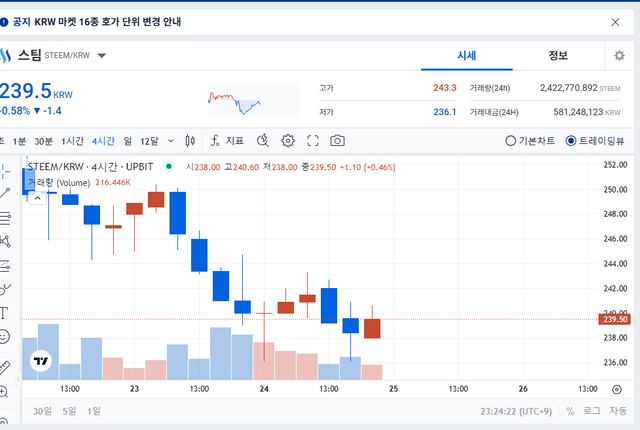Click the mini price sparkline chart
The height and width of the screenshot is (430, 640).
pyautogui.click(x=253, y=100)
